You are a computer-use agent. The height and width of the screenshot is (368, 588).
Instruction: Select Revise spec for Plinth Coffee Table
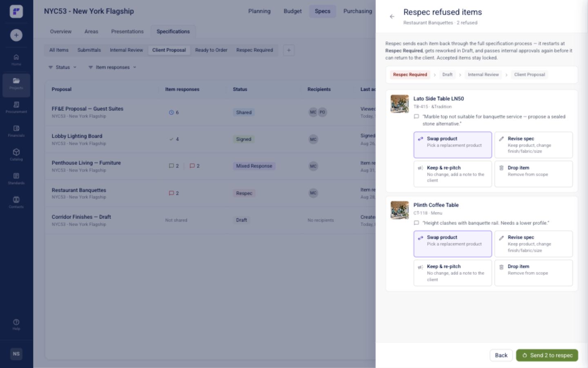tap(534, 244)
